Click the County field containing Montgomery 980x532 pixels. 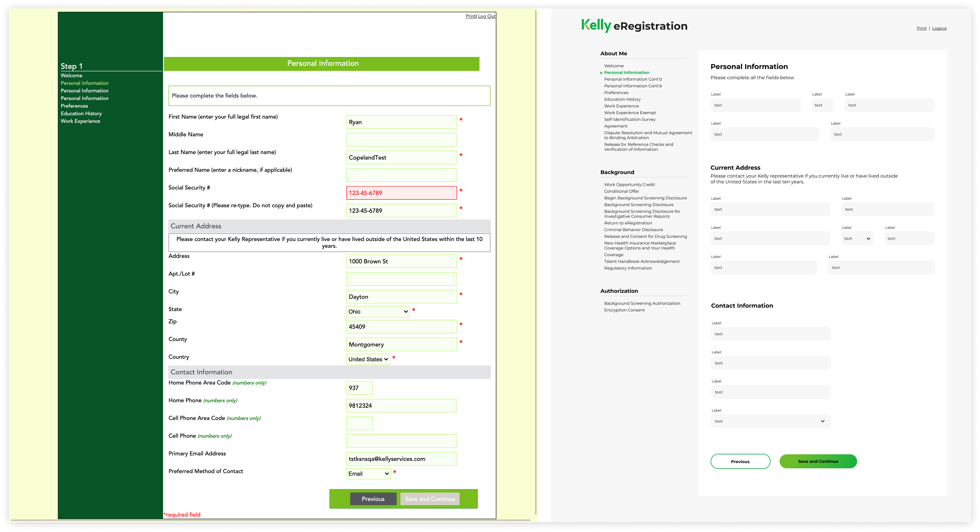point(401,345)
